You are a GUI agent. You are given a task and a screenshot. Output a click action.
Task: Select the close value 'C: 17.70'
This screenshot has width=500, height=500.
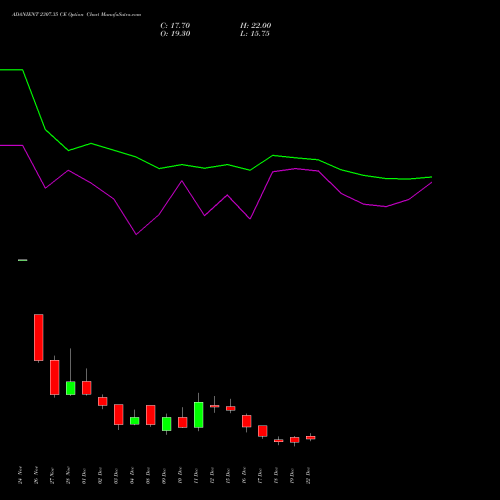tap(175, 26)
